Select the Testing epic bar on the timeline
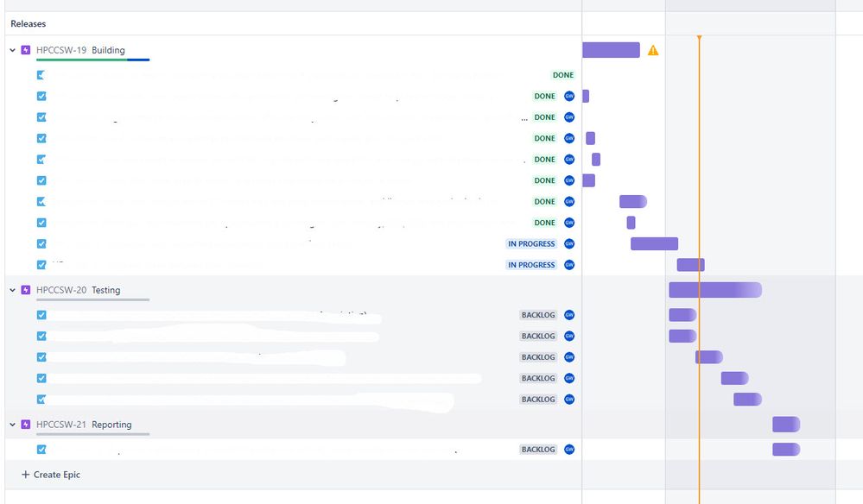The height and width of the screenshot is (504, 863). [x=715, y=290]
